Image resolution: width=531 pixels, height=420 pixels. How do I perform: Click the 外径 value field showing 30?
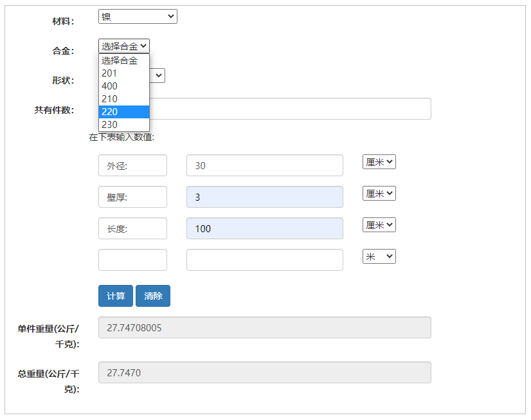point(264,165)
